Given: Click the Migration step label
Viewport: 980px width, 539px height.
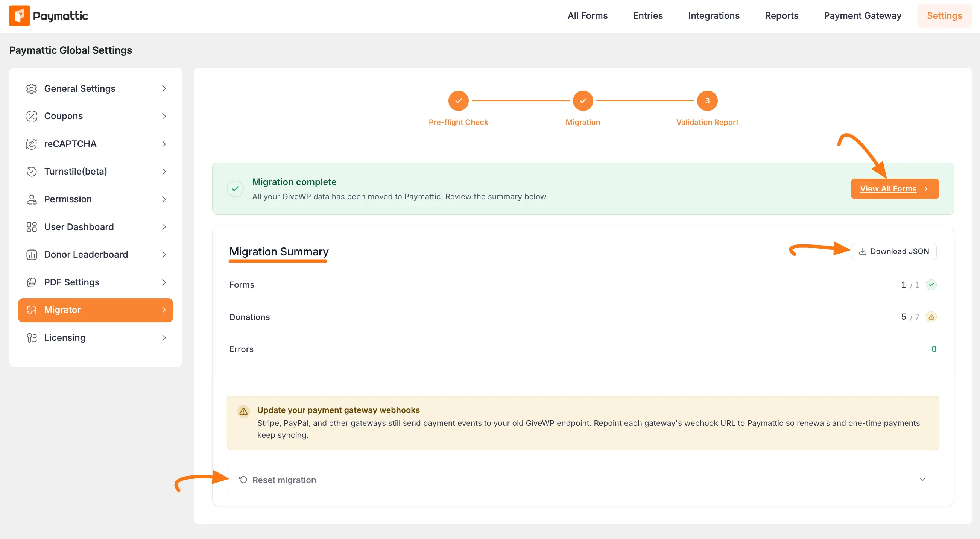Looking at the screenshot, I should 583,122.
